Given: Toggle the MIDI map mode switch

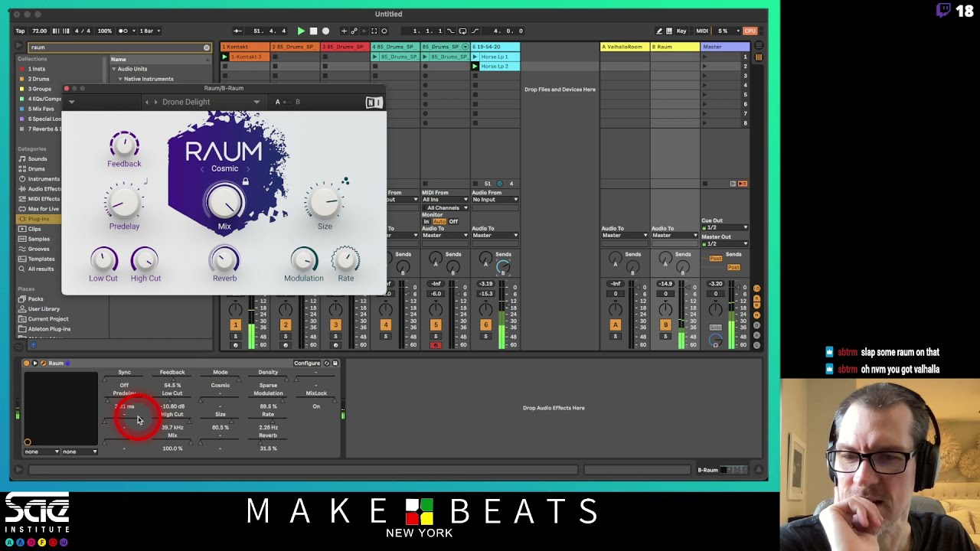Looking at the screenshot, I should pos(702,31).
